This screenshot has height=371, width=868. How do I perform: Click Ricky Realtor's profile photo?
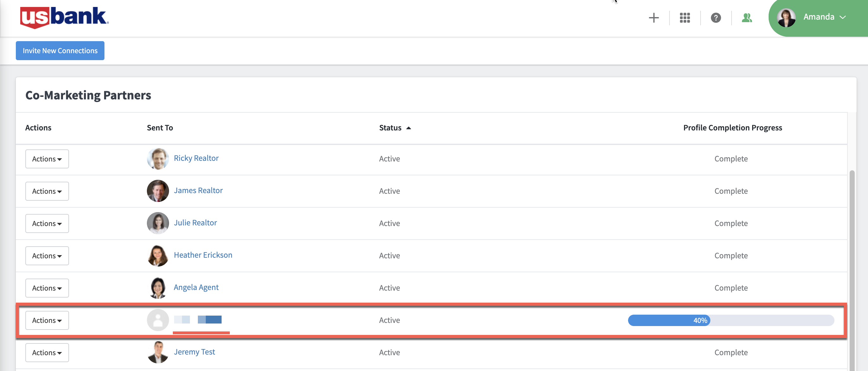click(x=158, y=159)
